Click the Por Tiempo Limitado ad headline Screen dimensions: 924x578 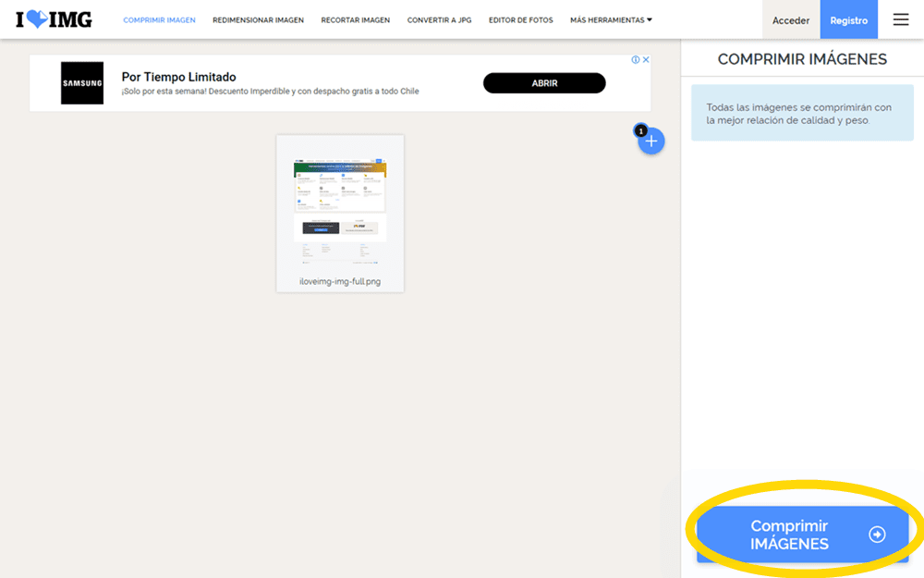coord(179,77)
